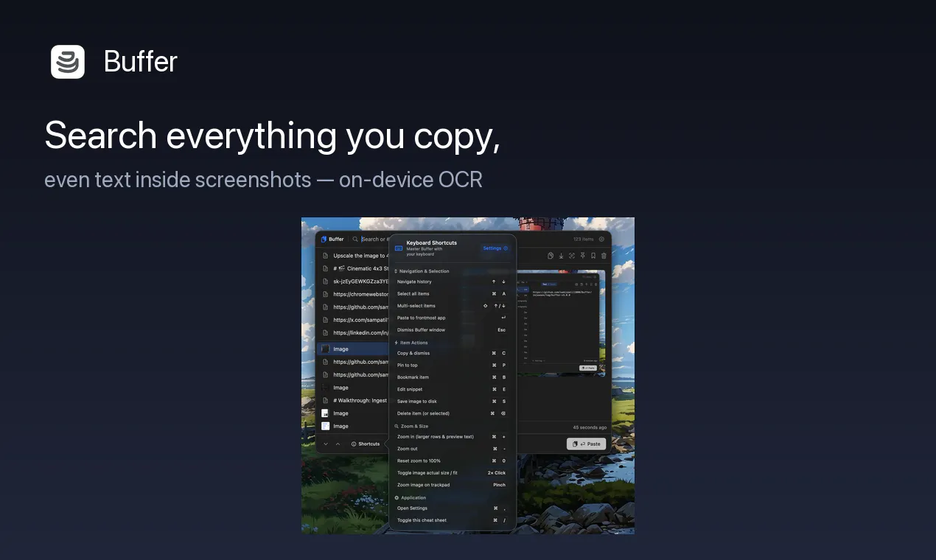Select the 'sk-jzEyGEWKGZza3YE' list item

tap(354, 281)
